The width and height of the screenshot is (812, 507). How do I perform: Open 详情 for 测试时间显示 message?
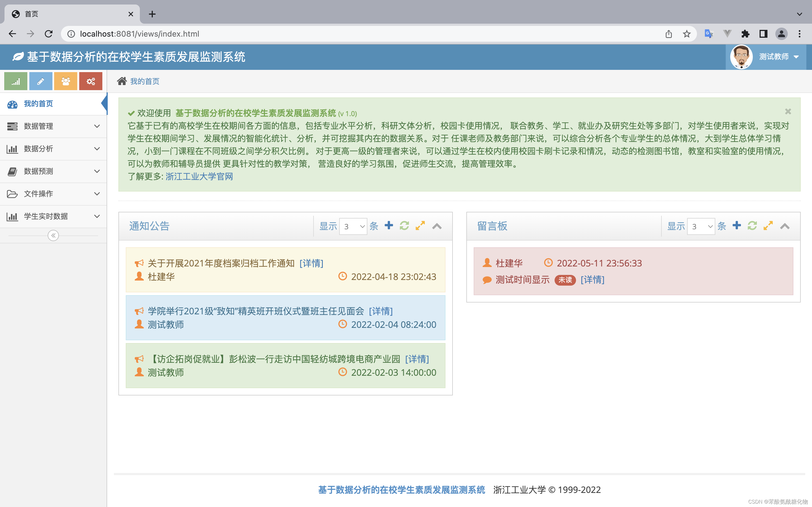coord(592,280)
